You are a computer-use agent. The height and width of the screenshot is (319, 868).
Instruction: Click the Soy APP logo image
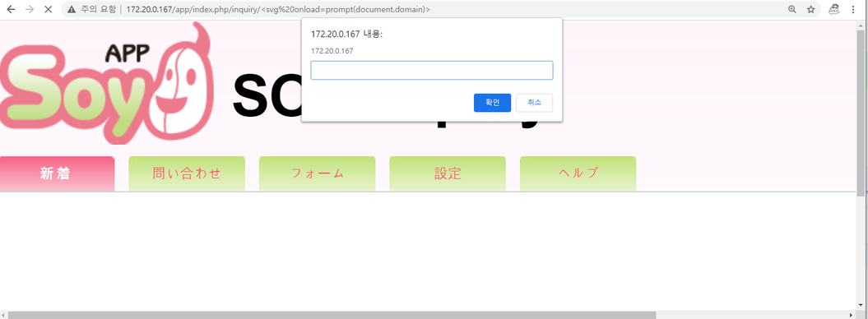[x=107, y=83]
